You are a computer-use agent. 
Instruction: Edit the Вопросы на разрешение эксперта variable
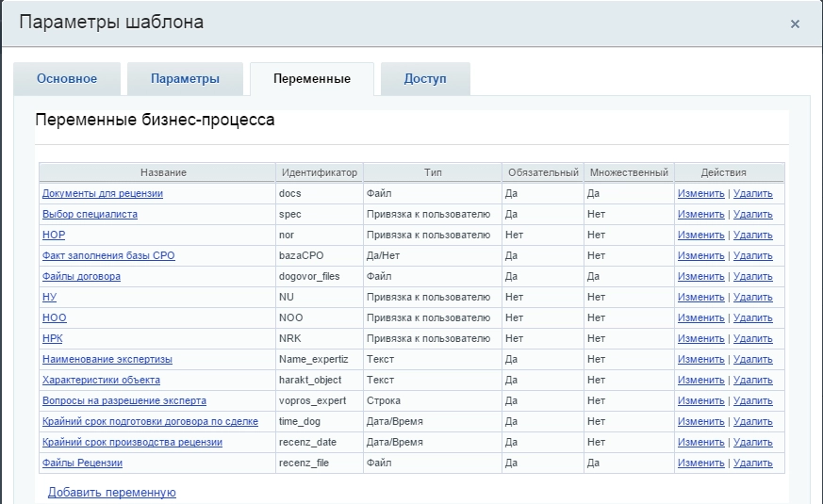coord(700,401)
